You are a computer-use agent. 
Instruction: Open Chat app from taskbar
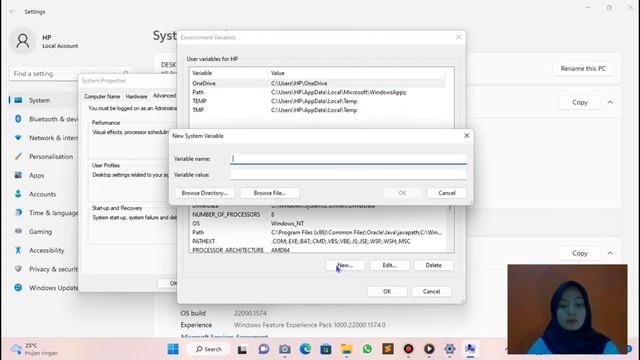(264, 349)
